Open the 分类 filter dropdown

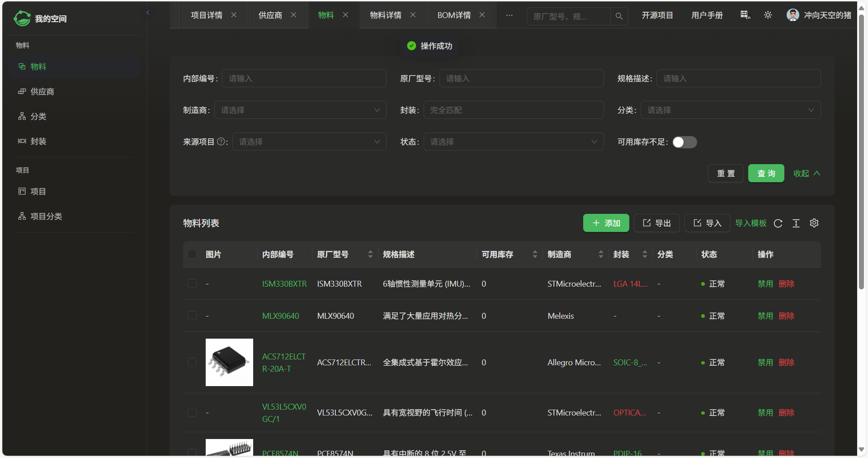(x=730, y=110)
